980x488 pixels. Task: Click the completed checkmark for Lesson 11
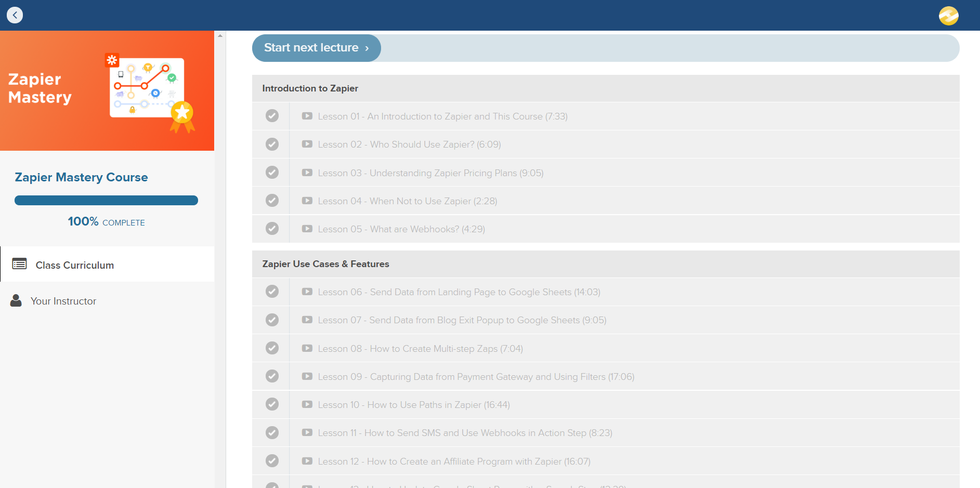click(x=272, y=432)
